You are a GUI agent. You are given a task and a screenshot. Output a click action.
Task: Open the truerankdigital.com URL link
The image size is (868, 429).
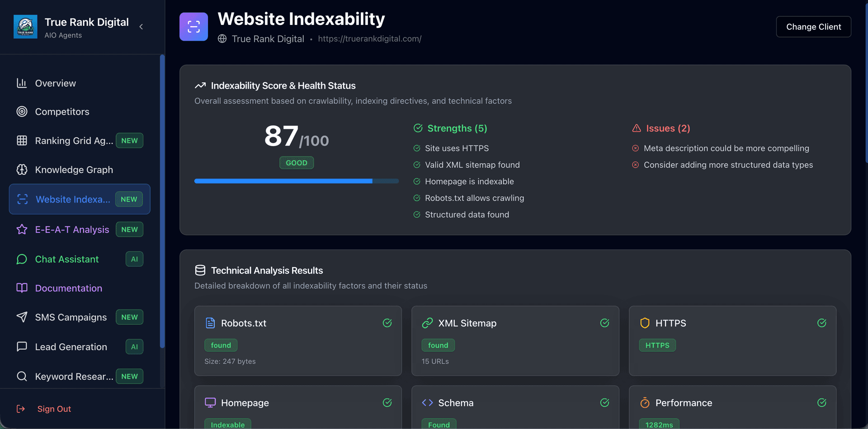(x=369, y=39)
